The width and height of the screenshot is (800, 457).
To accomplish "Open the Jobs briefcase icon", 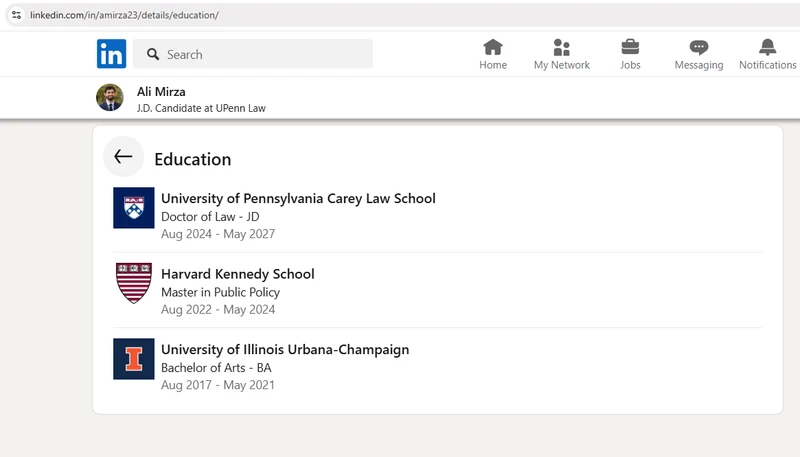I will click(630, 47).
